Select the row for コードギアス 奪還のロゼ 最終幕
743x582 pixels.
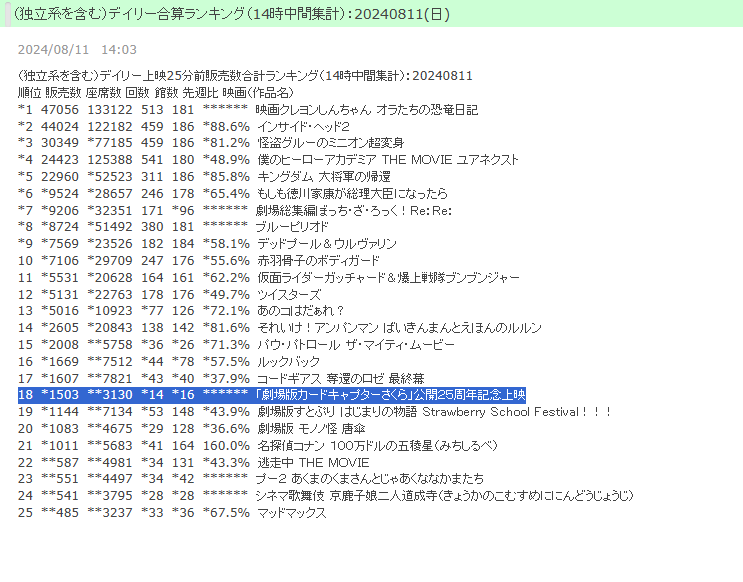(x=221, y=379)
